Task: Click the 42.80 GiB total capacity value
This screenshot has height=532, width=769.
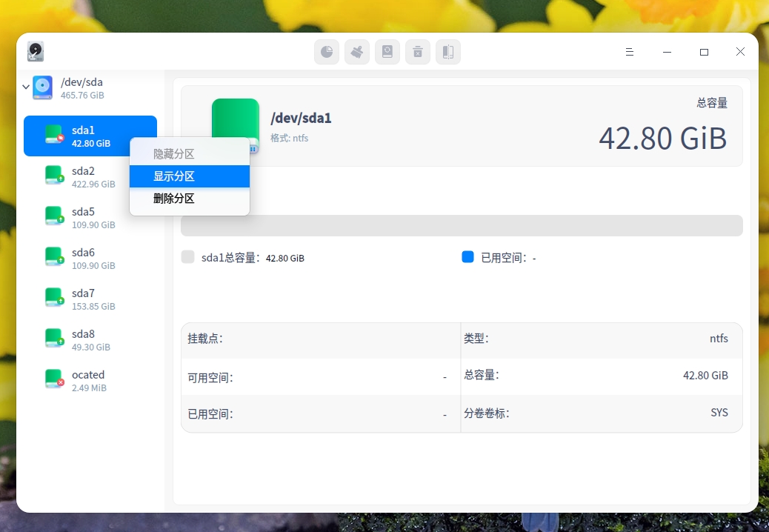Action: (x=662, y=139)
